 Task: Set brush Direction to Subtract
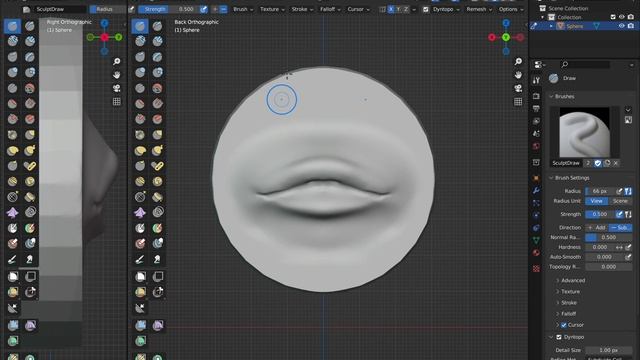(x=620, y=227)
